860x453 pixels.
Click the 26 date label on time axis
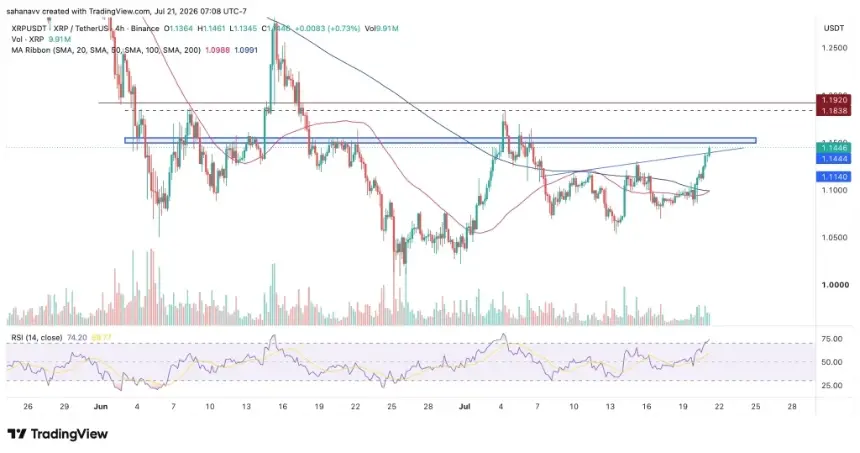coord(28,406)
